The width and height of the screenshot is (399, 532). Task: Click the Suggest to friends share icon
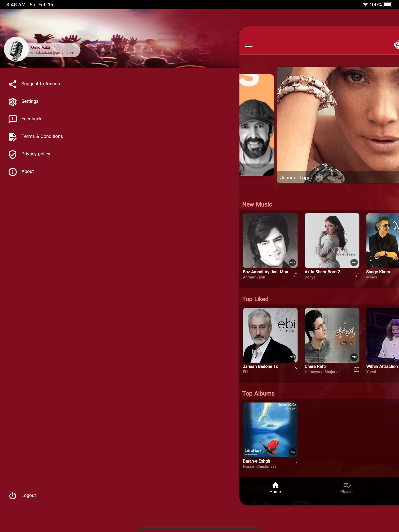pyautogui.click(x=12, y=84)
